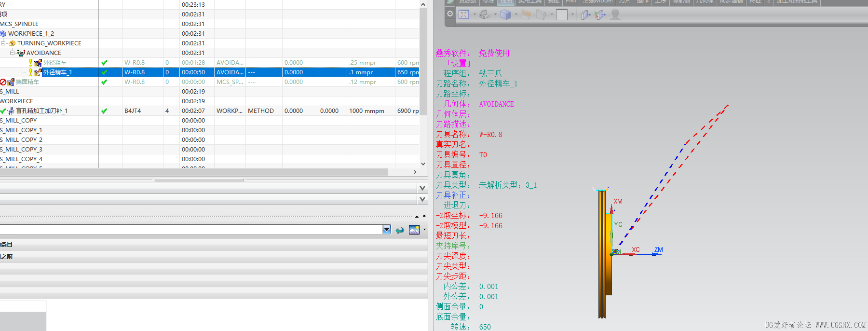Open the picture icon dropdown arrow
The height and width of the screenshot is (331, 868).
(424, 230)
